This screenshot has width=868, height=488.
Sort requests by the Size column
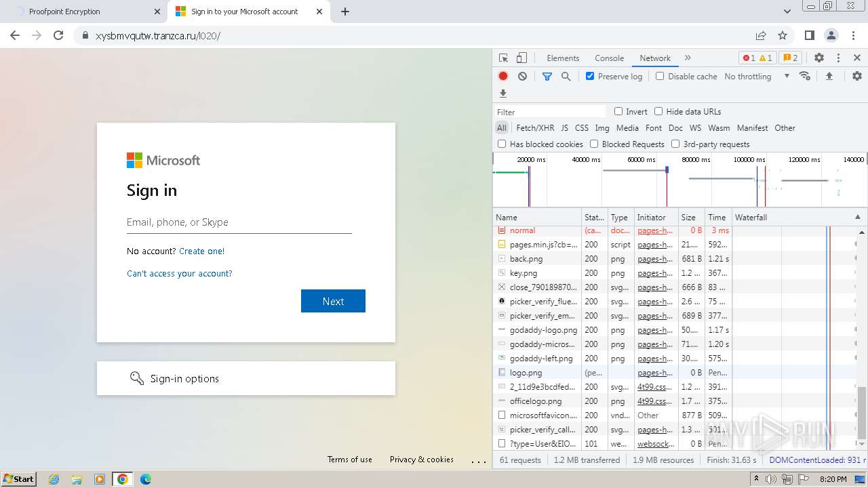pos(691,217)
